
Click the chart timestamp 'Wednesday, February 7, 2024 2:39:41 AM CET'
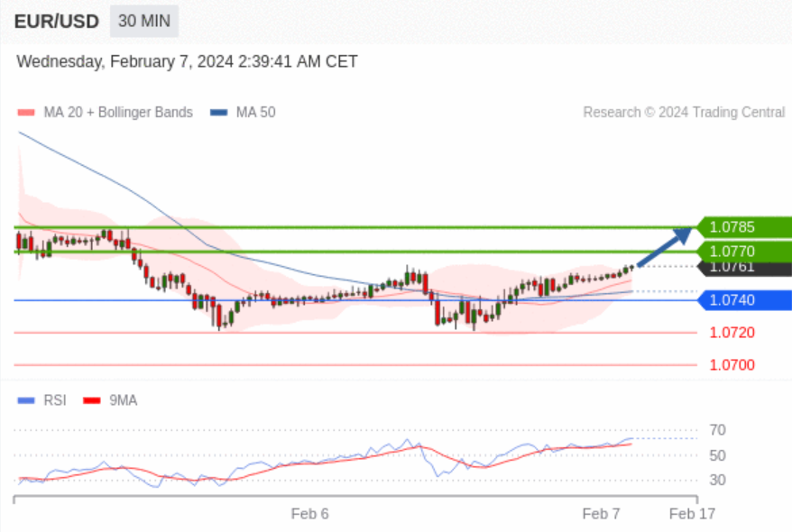pyautogui.click(x=187, y=61)
